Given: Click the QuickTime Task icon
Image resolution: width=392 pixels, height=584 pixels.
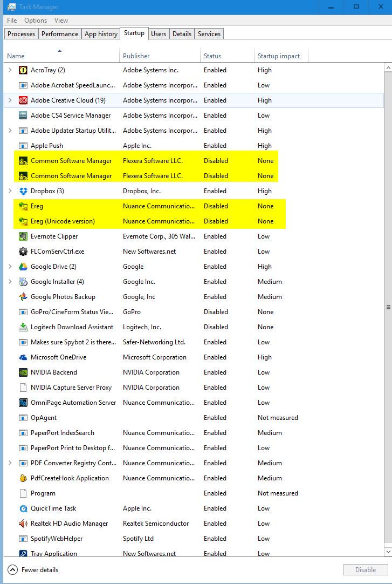Looking at the screenshot, I should point(23,508).
